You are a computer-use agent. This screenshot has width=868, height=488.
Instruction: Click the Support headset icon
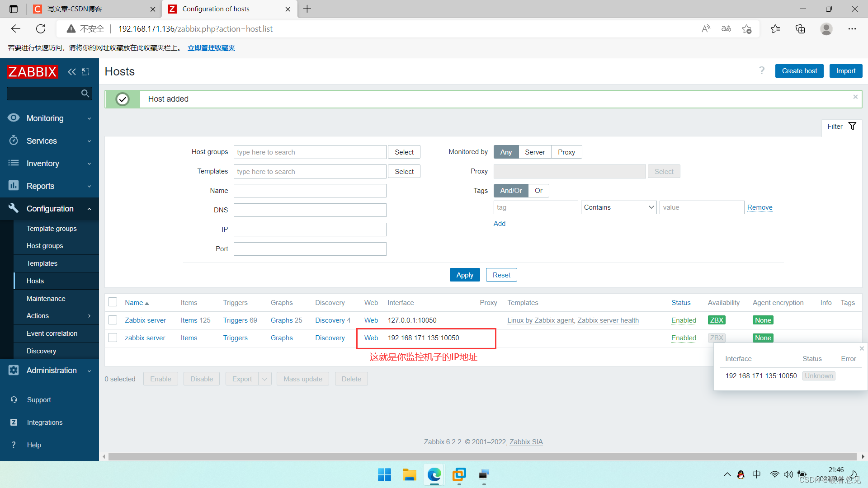pos(14,400)
